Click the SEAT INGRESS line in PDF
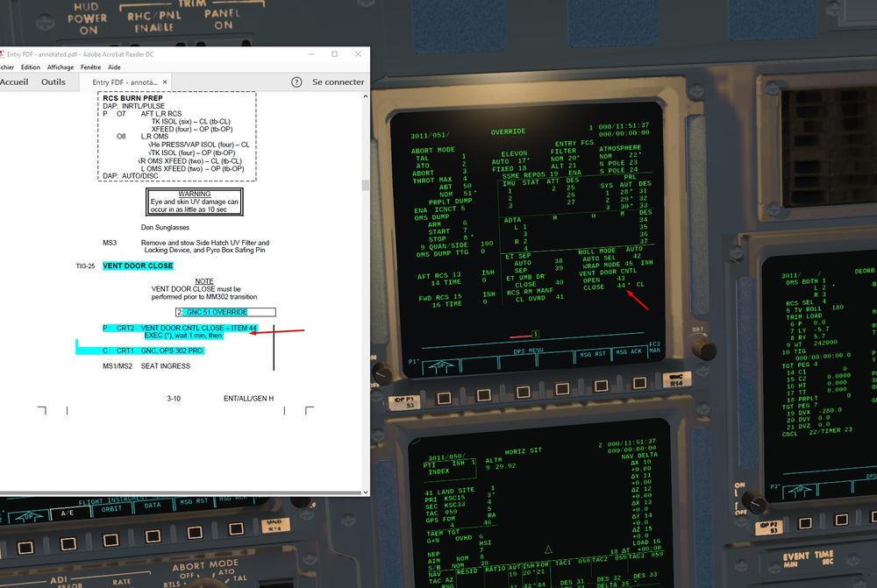This screenshot has width=877, height=588. (x=166, y=366)
